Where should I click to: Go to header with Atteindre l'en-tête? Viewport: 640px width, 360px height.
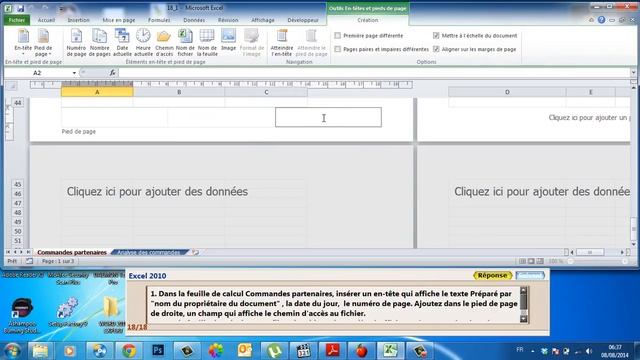282,42
